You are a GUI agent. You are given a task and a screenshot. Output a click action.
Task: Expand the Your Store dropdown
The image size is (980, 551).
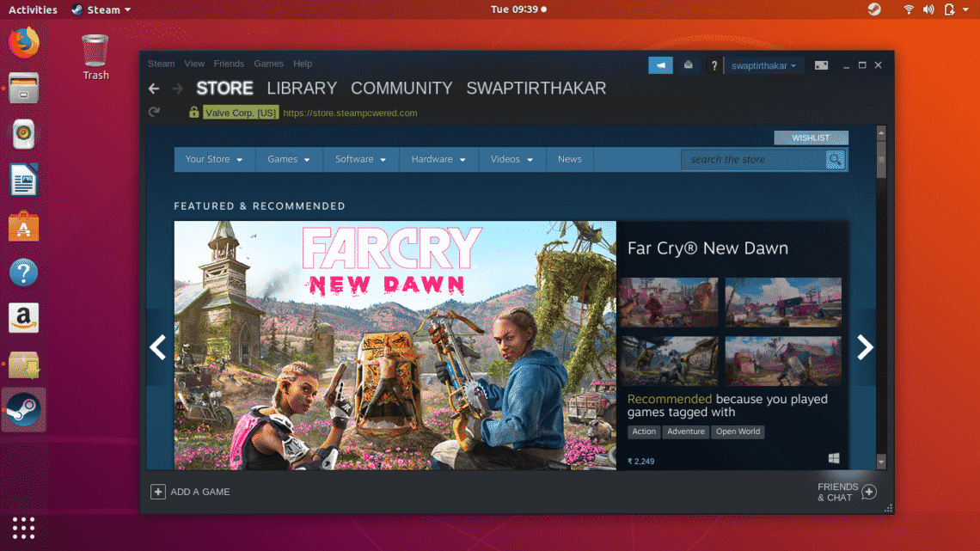tap(214, 159)
